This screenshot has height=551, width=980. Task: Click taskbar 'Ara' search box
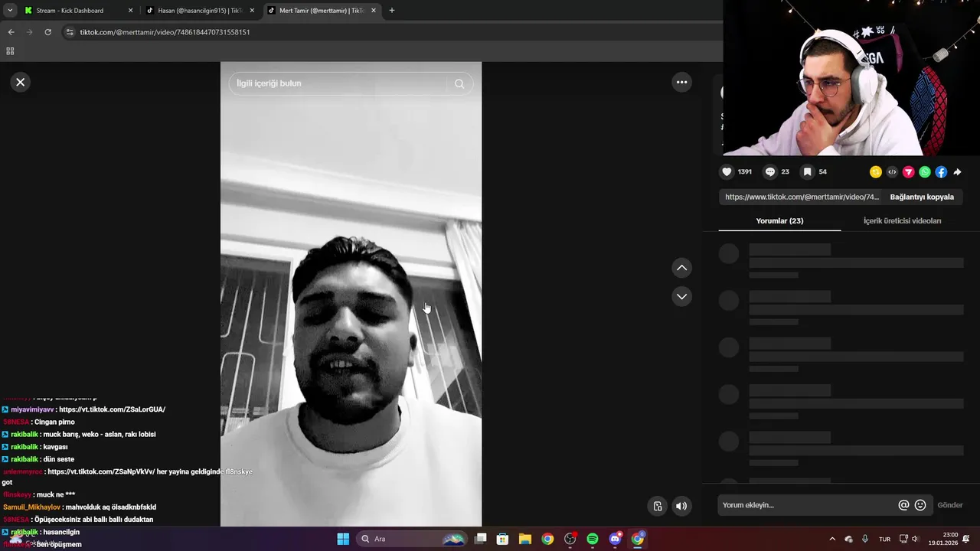click(x=412, y=539)
